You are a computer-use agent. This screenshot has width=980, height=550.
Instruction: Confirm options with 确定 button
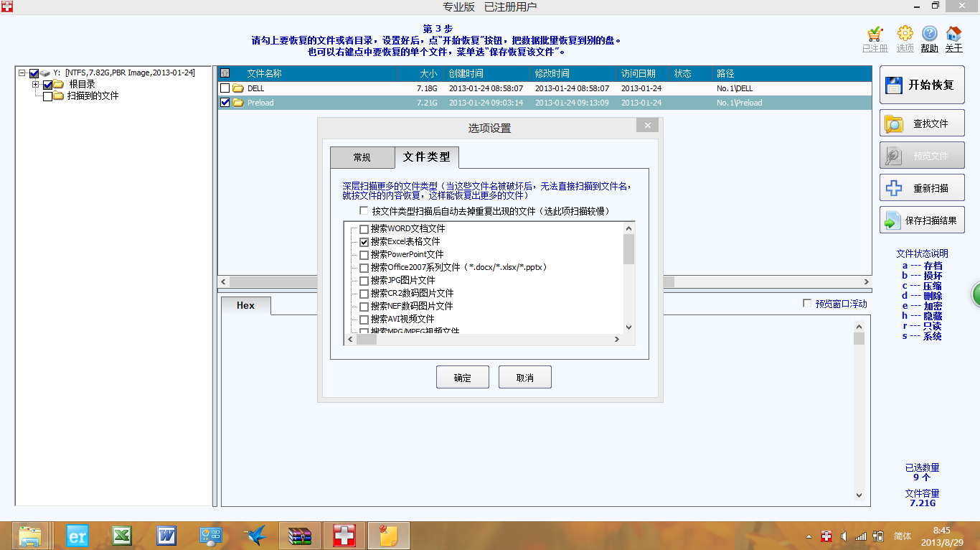point(462,378)
